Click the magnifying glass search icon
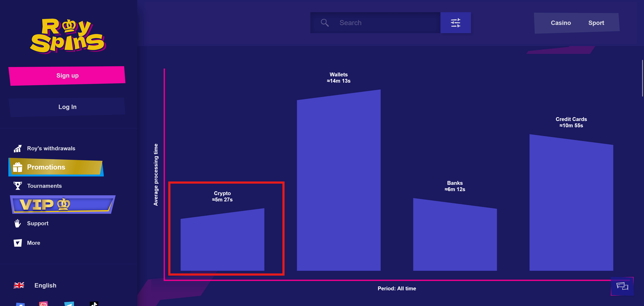Viewport: 644px width, 306px height. [x=325, y=23]
